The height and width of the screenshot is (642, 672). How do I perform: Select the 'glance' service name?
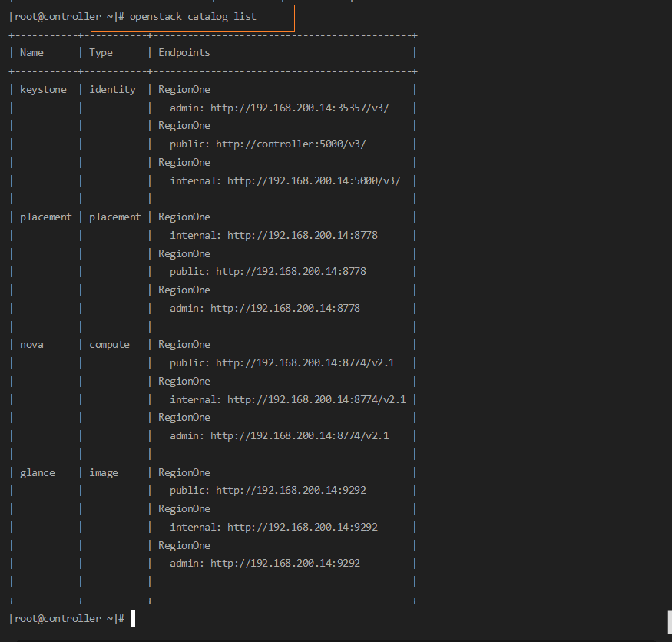coord(38,473)
